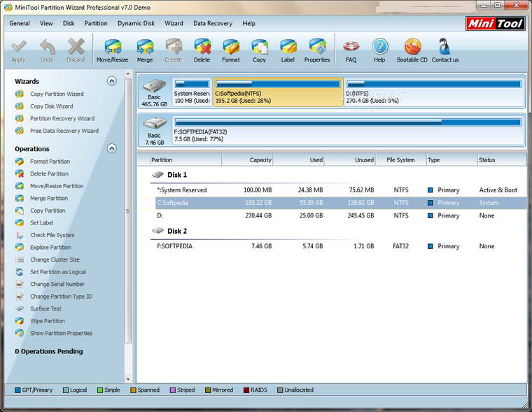This screenshot has height=412, width=532.
Task: Open the Disk menu
Action: 69,23
